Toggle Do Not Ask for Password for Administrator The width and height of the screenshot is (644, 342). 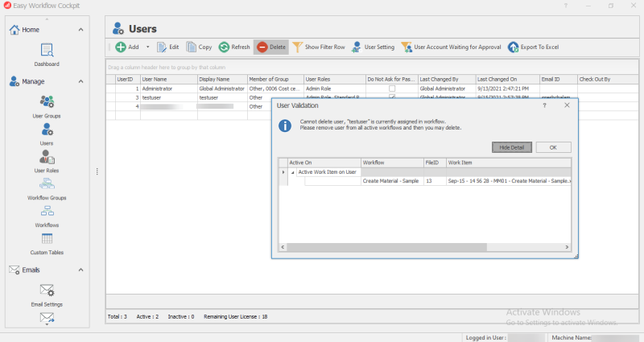(x=392, y=89)
